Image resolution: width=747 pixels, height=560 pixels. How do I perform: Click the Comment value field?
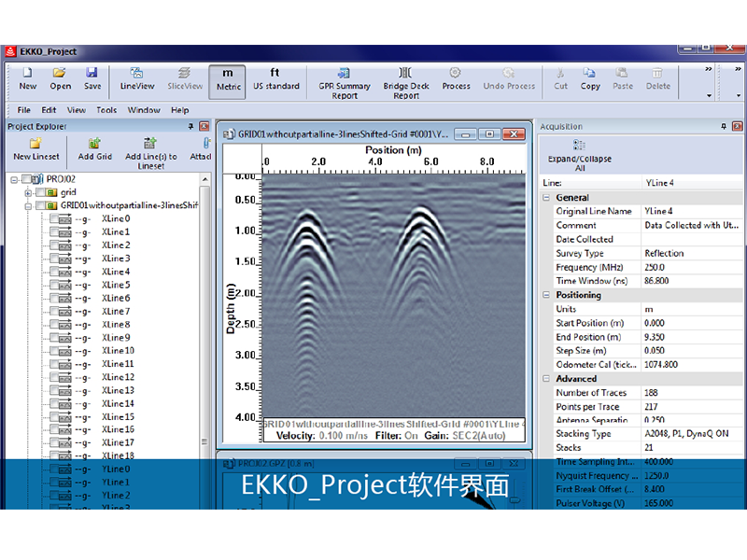point(691,225)
